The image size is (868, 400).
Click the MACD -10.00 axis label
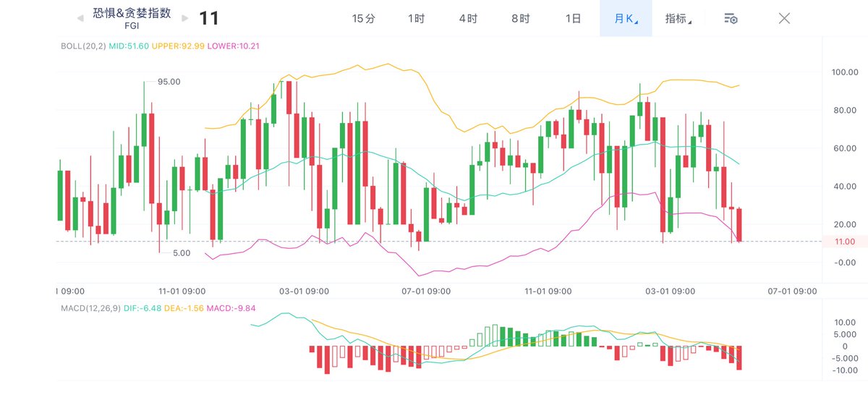[845, 371]
